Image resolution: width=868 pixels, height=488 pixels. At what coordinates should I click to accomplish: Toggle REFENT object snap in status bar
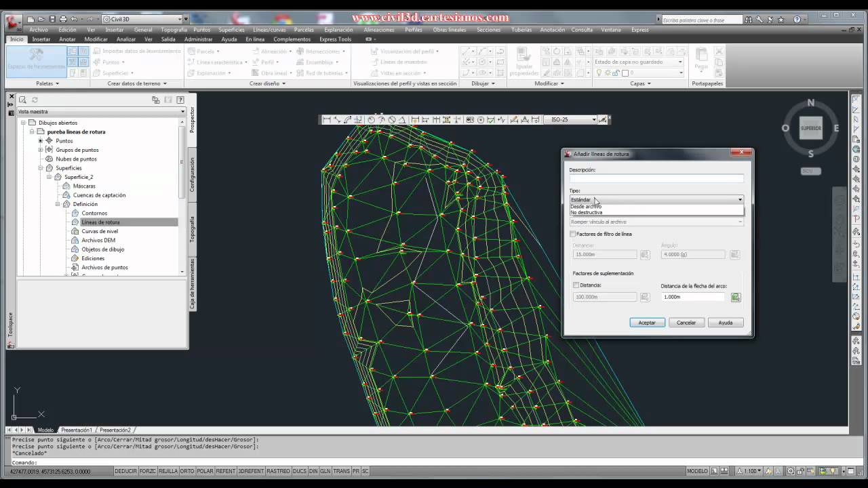[x=226, y=471]
